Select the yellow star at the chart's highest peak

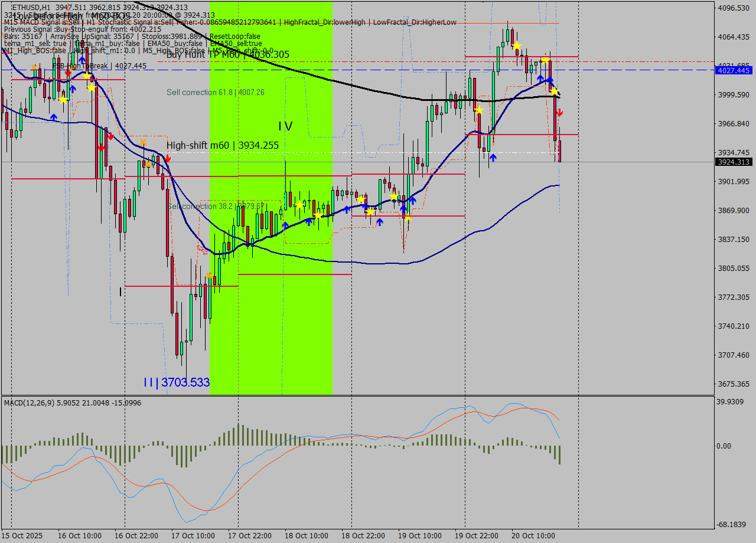[x=517, y=45]
